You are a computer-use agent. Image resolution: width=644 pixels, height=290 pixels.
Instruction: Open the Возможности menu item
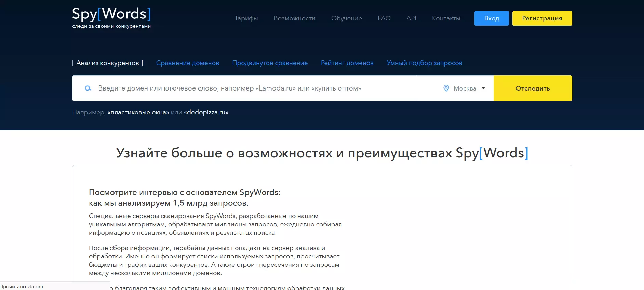[x=295, y=18]
